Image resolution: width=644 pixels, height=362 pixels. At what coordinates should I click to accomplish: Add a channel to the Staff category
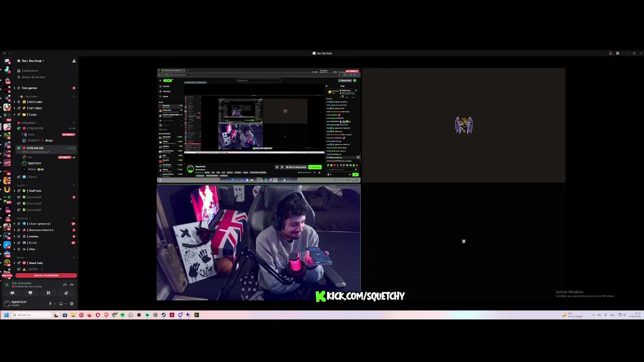pyautogui.click(x=74, y=185)
